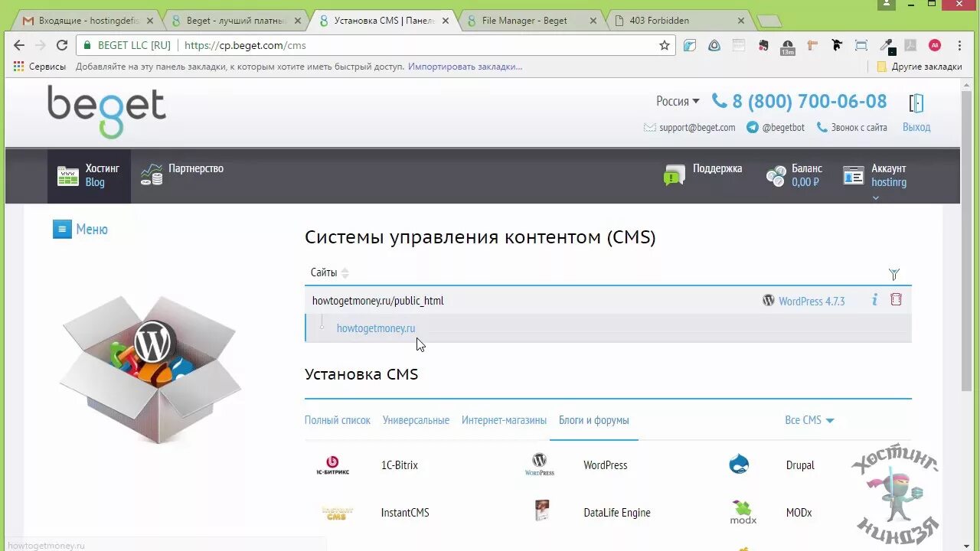Click the 8 (800) 700-06-08 phone number

[x=809, y=101]
